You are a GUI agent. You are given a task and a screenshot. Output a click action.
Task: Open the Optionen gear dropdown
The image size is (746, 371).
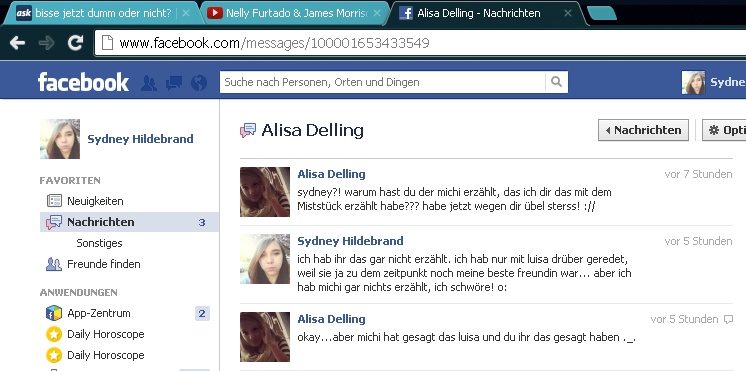point(724,130)
